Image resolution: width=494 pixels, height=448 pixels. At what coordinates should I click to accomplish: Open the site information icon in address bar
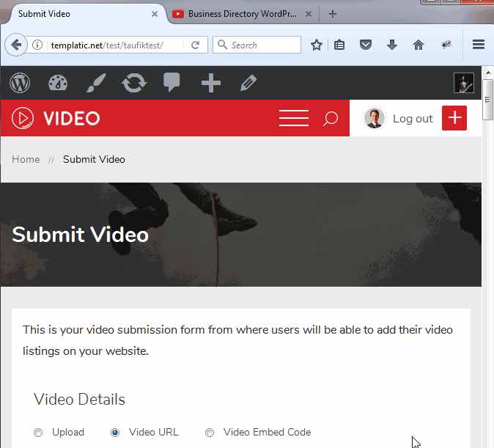(x=37, y=45)
